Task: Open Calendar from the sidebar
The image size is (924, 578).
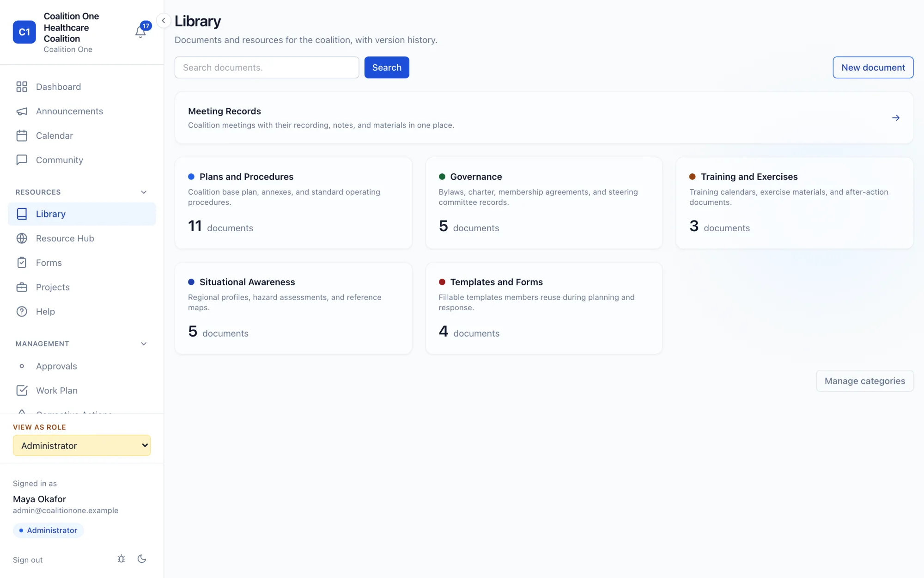Action: (x=82, y=135)
